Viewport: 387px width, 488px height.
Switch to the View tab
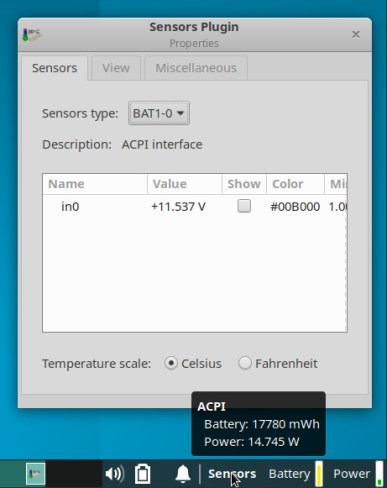click(116, 68)
